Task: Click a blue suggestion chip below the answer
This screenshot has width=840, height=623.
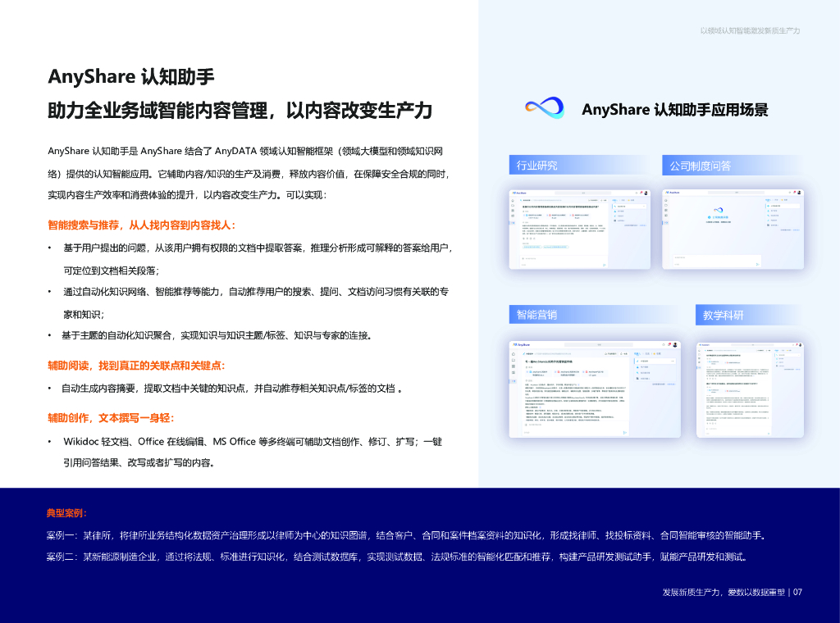Action: (532, 247)
